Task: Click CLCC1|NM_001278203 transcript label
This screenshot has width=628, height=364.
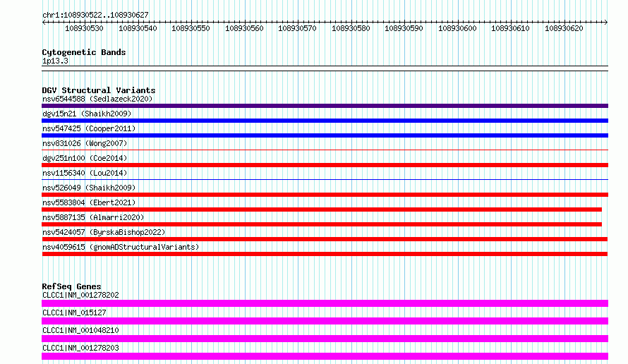Action: click(x=80, y=348)
